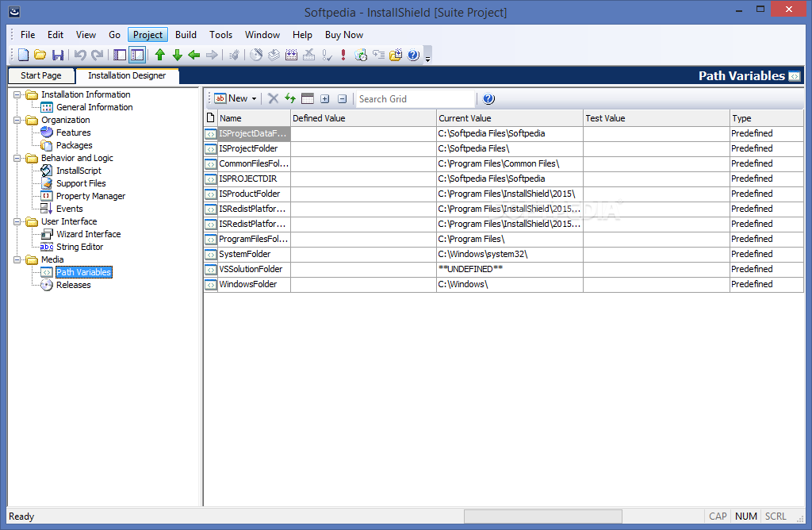The height and width of the screenshot is (530, 812).
Task: Click the delete X icon in grid toolbar
Action: (274, 98)
